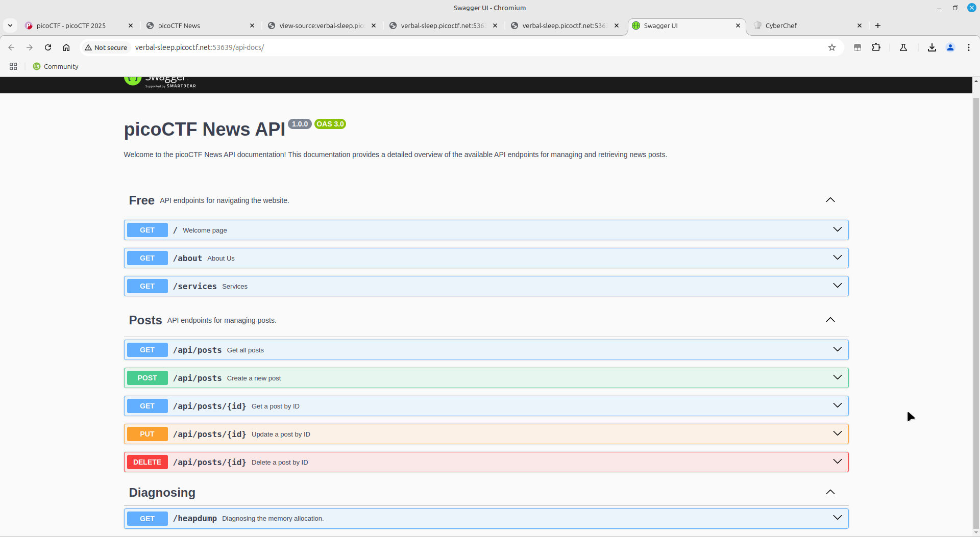Screen dimensions: 980x537
Task: Go to browser home page
Action: [66, 47]
